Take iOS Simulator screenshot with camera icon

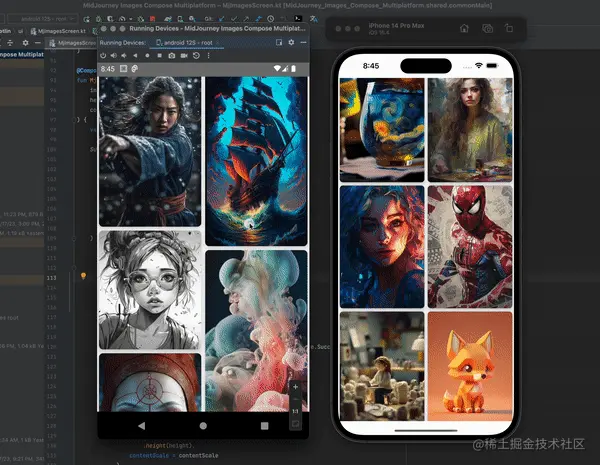[488, 28]
